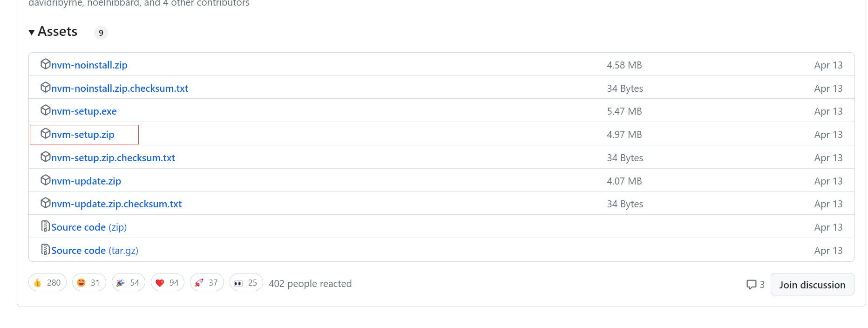This screenshot has width=868, height=328.
Task: Open the 402 people reacted summary
Action: (310, 283)
